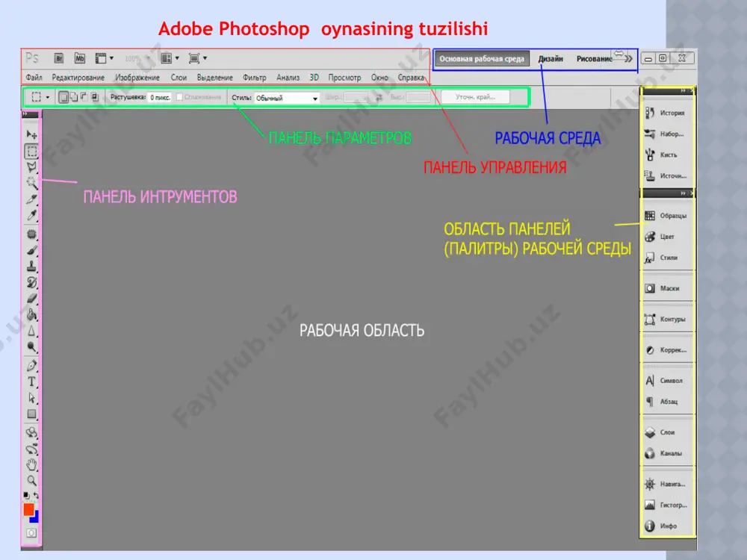Select the Blur tool
747x560 pixels.
click(31, 331)
